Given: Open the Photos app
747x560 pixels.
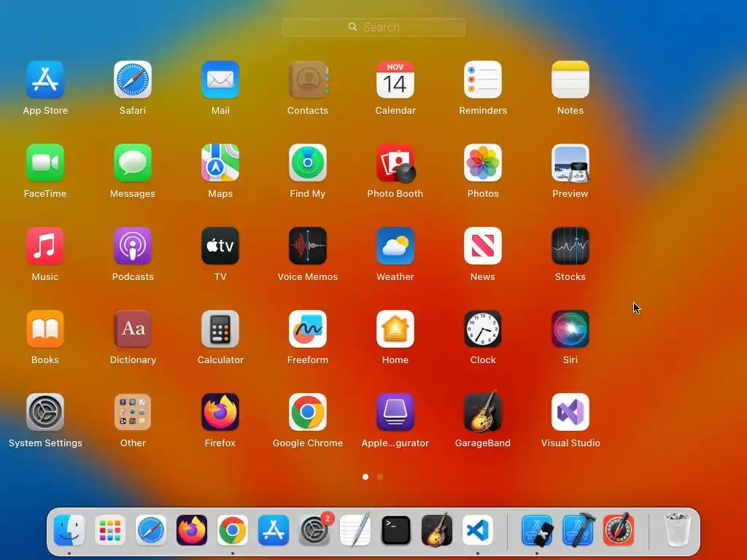Looking at the screenshot, I should [483, 163].
